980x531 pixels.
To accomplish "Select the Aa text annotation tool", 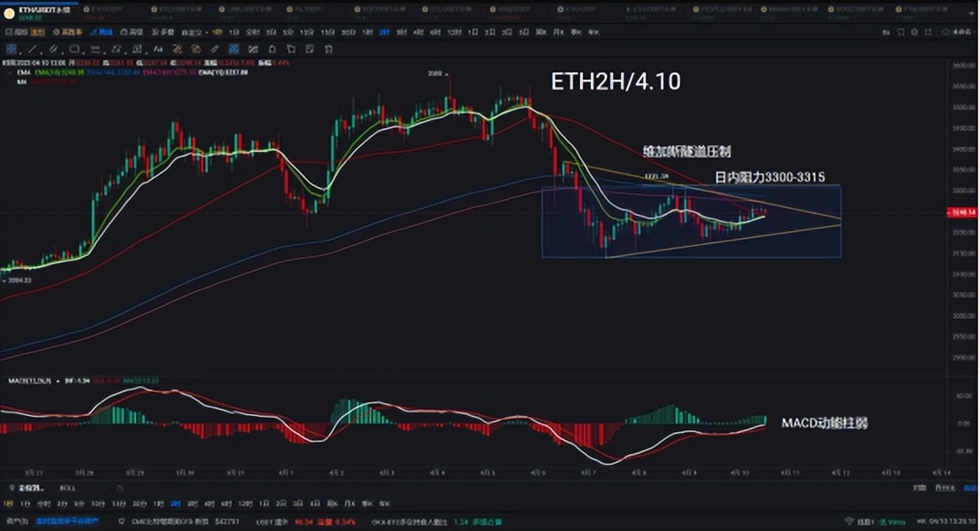I will [x=158, y=49].
